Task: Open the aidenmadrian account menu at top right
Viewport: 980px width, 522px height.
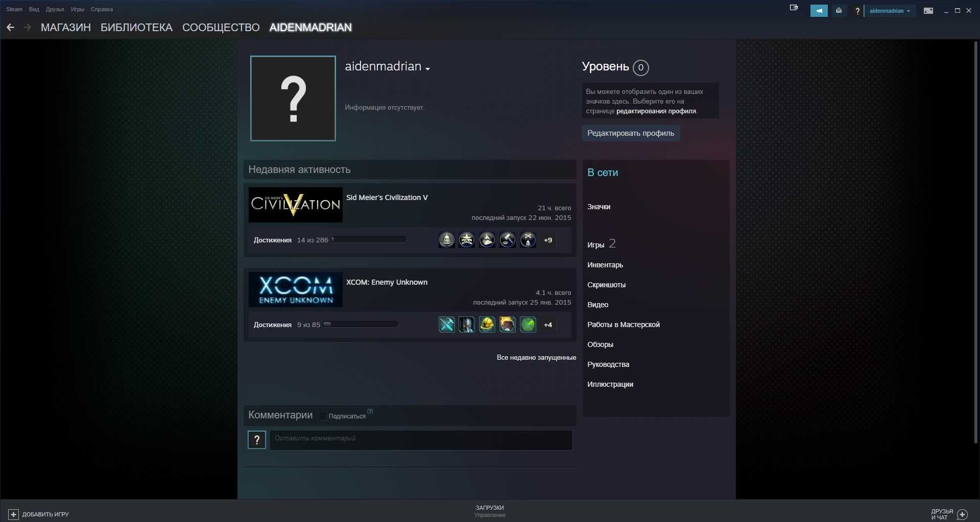Action: point(890,11)
